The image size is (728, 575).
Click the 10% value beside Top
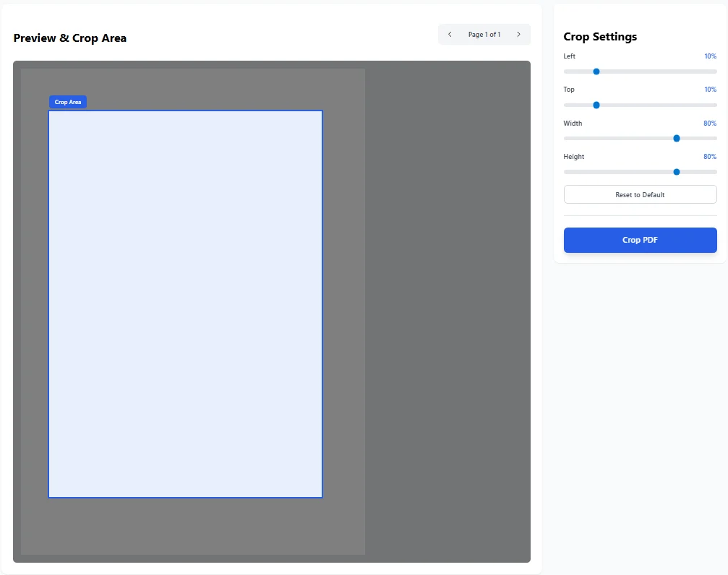point(709,89)
